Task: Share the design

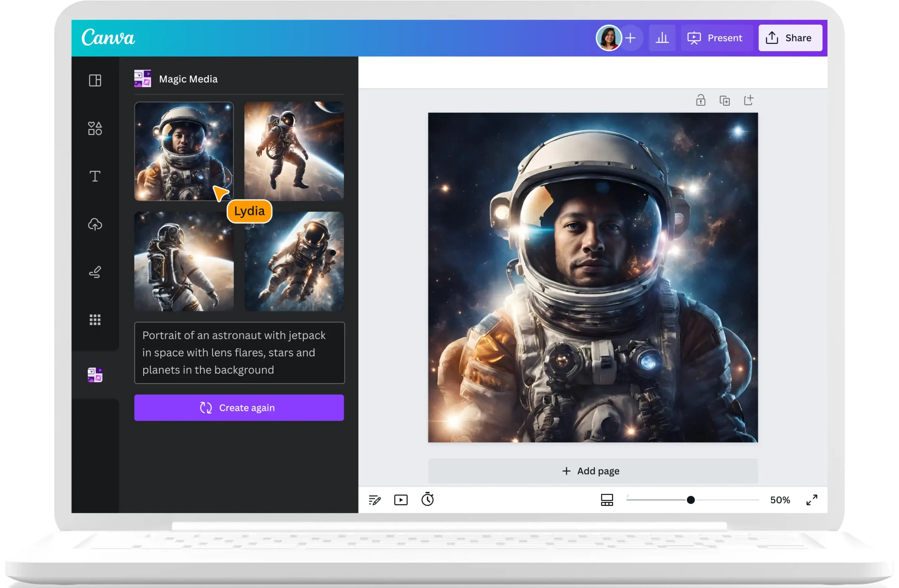Action: (x=790, y=38)
